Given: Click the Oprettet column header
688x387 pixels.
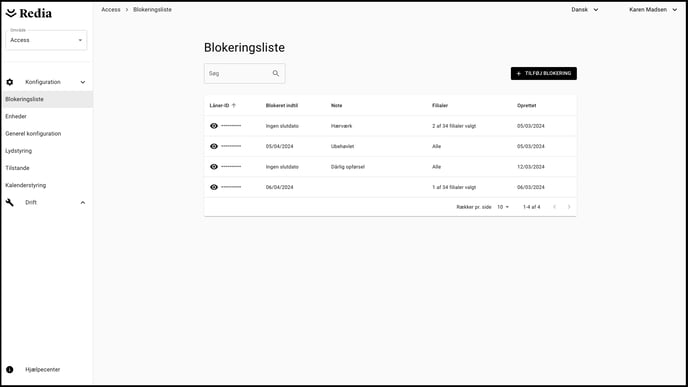Looking at the screenshot, I should tap(527, 105).
